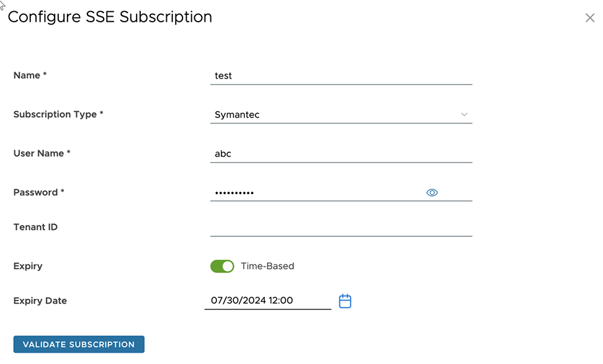Toggle the Time-Based expiry switch

[x=222, y=266]
